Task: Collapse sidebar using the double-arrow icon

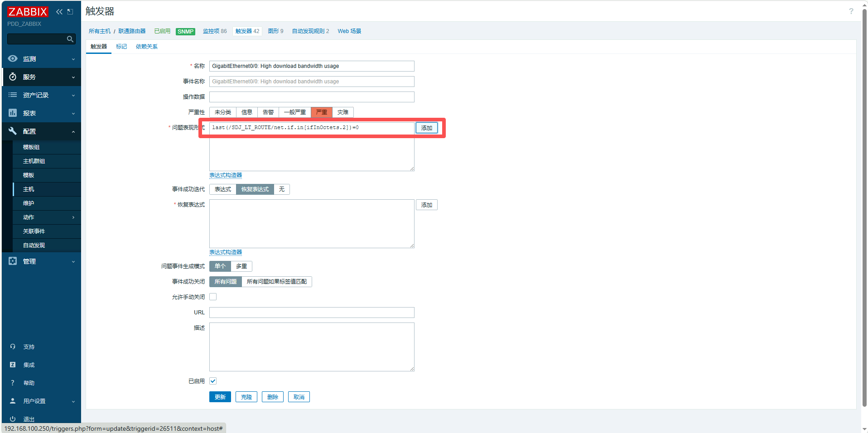Action: point(59,12)
